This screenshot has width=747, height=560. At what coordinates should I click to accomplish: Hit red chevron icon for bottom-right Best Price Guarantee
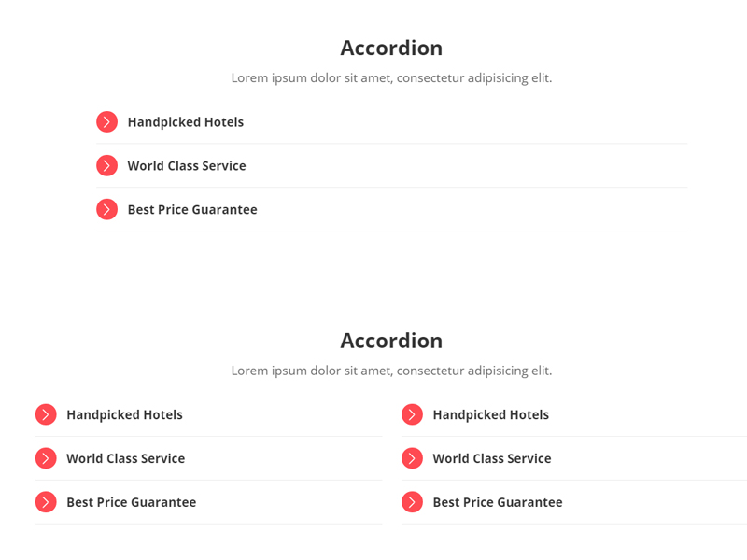[x=412, y=502]
